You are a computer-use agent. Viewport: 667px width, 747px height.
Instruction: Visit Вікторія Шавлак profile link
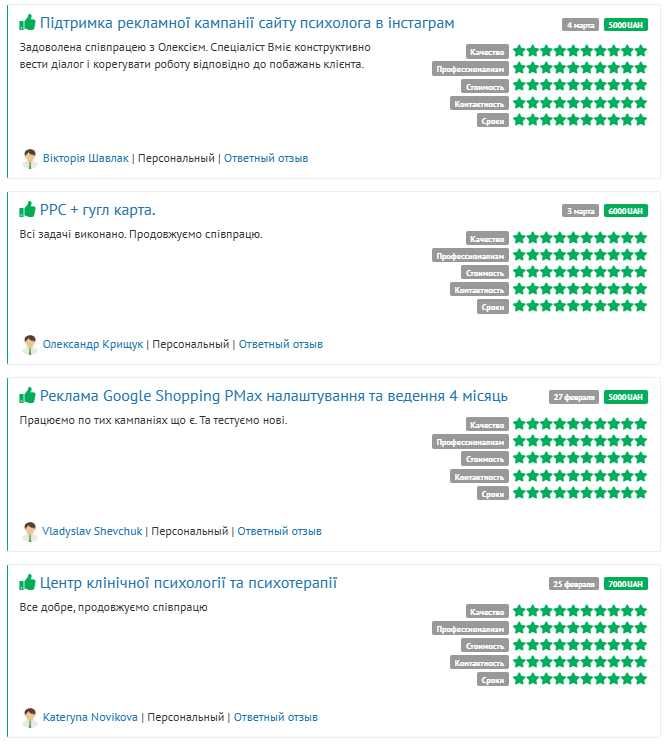(86, 158)
